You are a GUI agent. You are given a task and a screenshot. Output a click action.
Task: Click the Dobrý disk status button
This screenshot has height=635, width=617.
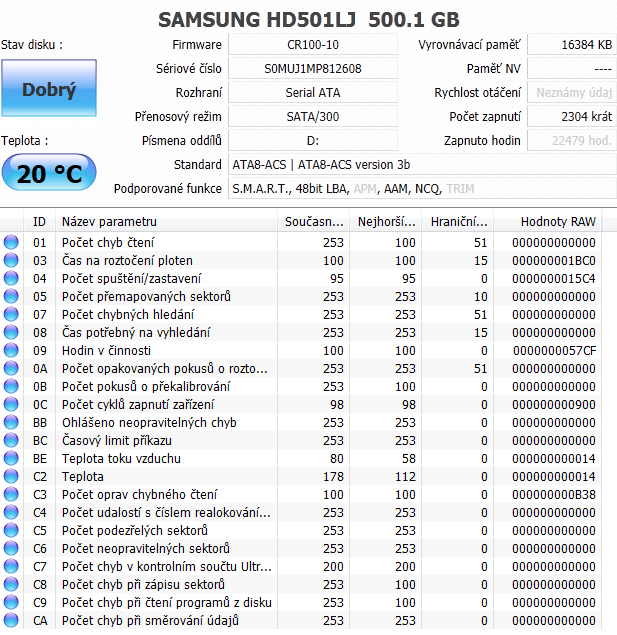[49, 88]
